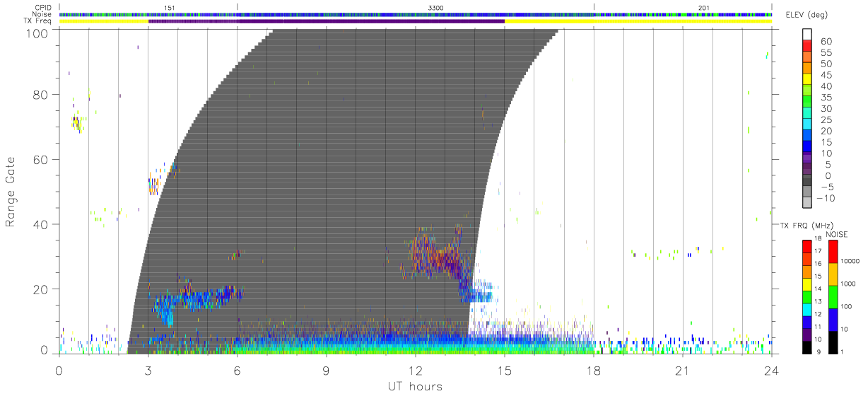The height and width of the screenshot is (401, 868).
Task: Click y-axis tick label '80'
Action: point(42,94)
